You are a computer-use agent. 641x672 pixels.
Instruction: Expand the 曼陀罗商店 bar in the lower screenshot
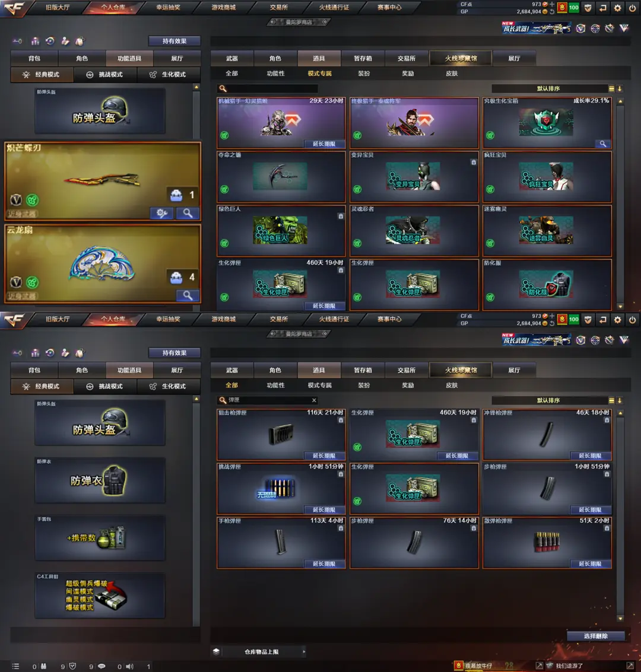299,334
